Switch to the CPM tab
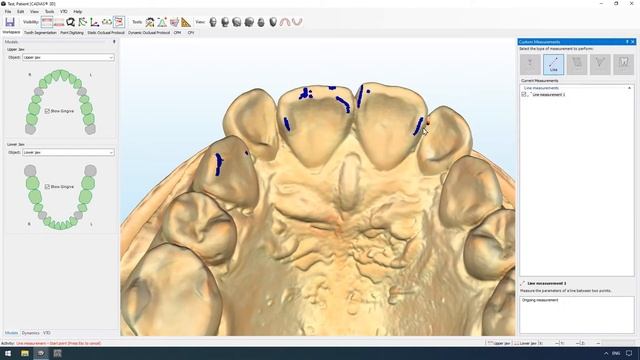 coord(177,32)
